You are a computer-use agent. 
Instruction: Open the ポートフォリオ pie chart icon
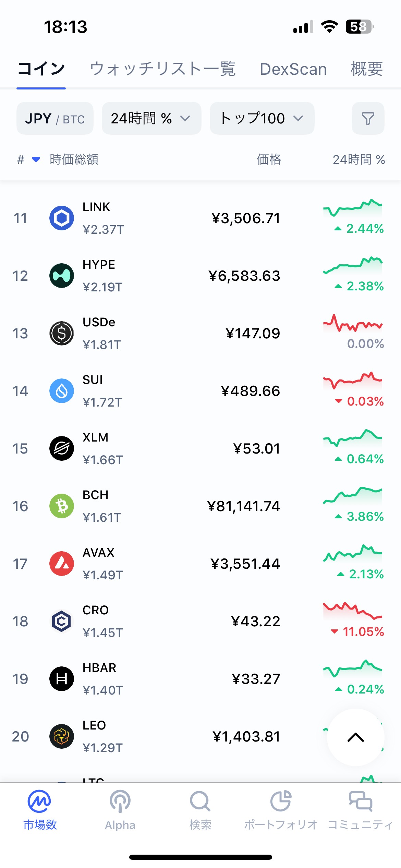coord(280,801)
